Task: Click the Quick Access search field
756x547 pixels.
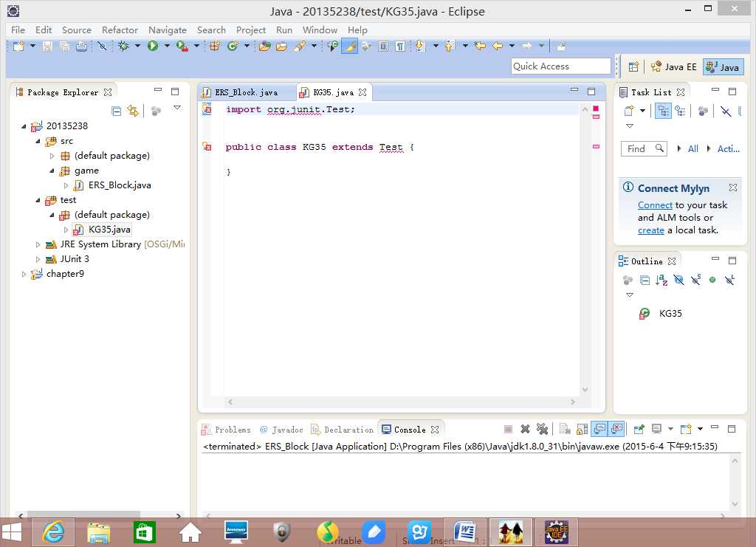Action: tap(561, 66)
